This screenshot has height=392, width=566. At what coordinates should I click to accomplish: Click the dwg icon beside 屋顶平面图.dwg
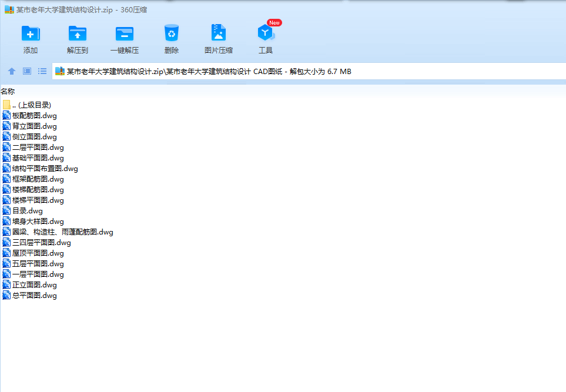pos(6,253)
